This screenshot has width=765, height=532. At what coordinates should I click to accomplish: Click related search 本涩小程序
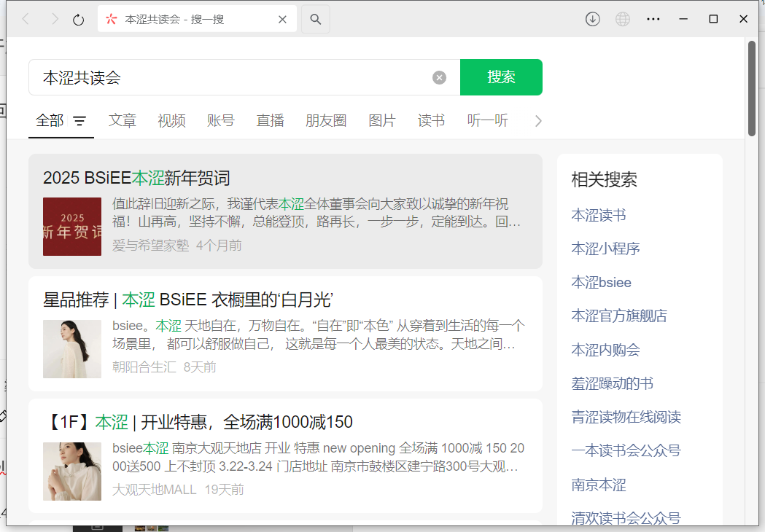pyautogui.click(x=605, y=249)
